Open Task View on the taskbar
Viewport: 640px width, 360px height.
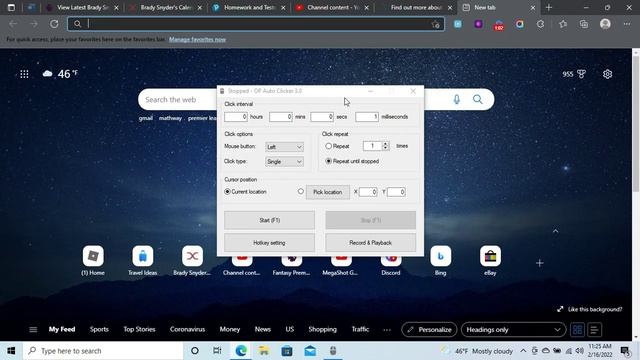coord(217,351)
